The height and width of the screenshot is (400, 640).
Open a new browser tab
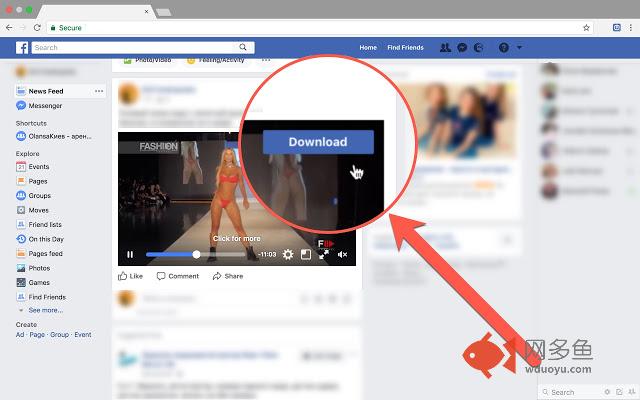(164, 12)
